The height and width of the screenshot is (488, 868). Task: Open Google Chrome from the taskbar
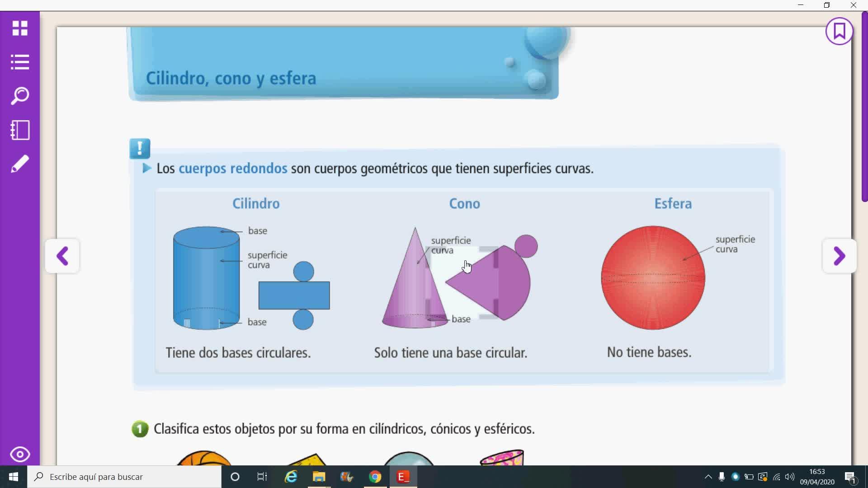click(375, 477)
